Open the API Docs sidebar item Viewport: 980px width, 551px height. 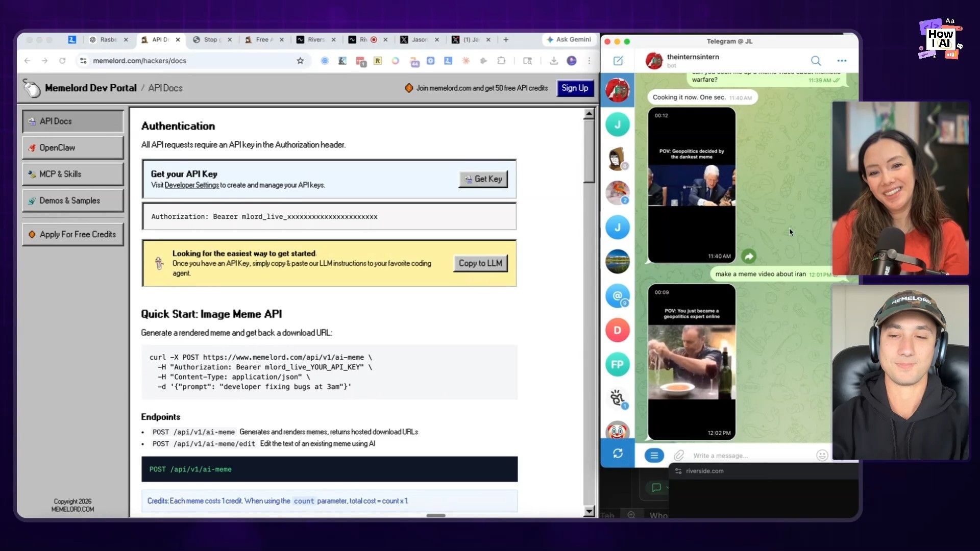(x=73, y=121)
